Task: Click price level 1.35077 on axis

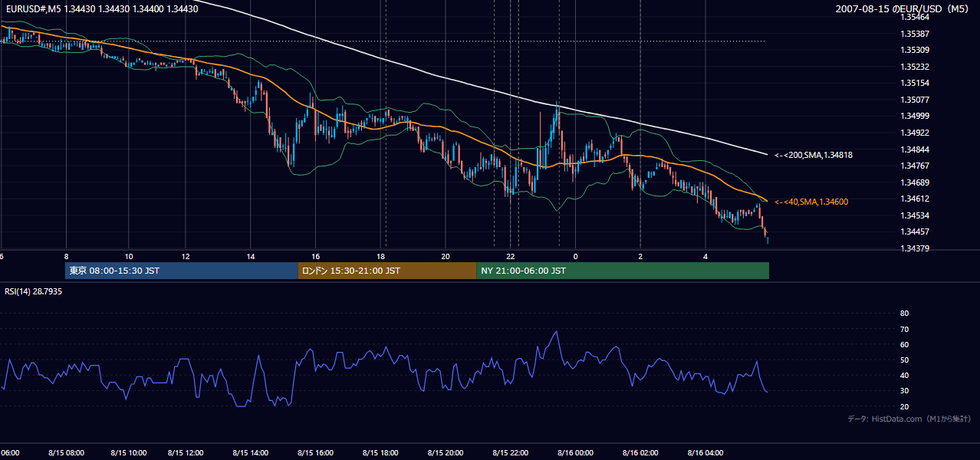Action: click(915, 100)
